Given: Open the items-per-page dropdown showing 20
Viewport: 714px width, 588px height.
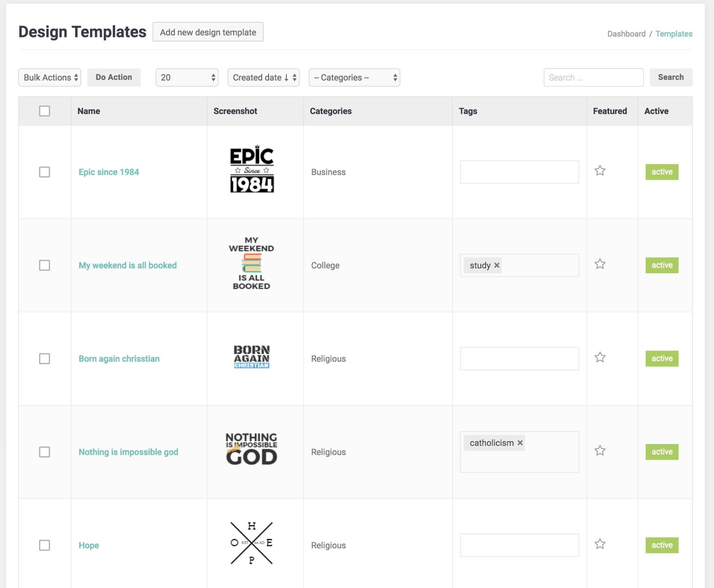Looking at the screenshot, I should point(187,77).
